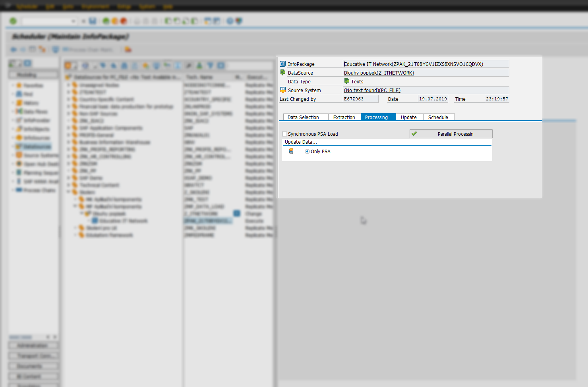
Task: Click the InfoPackage icon next to its name field
Action: 282,64
